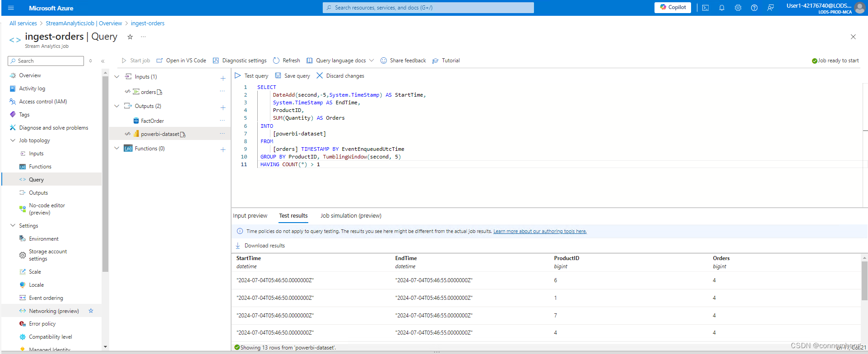This screenshot has width=868, height=354.
Task: Open Job topology Inputs page
Action: click(x=36, y=154)
